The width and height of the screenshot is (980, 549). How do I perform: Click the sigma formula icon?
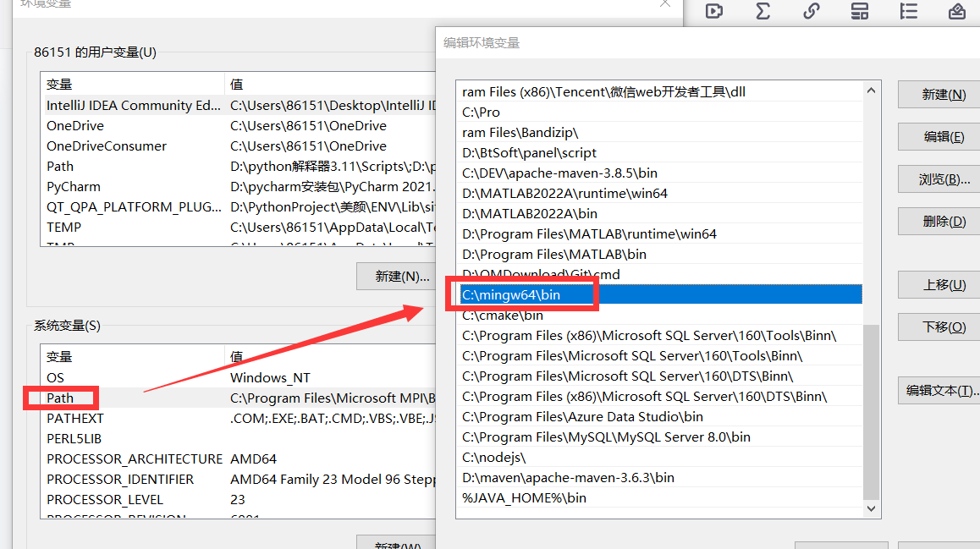coord(763,11)
